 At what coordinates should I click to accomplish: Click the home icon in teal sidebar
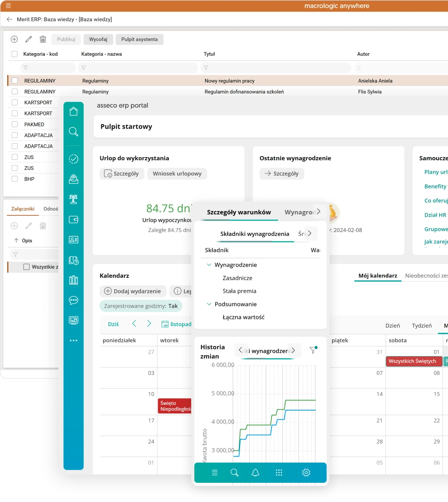coord(74,112)
